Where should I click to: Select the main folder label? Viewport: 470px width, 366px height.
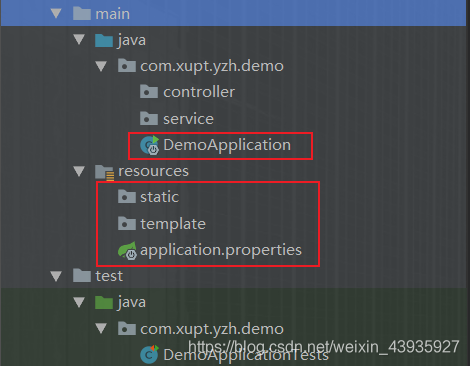(113, 14)
